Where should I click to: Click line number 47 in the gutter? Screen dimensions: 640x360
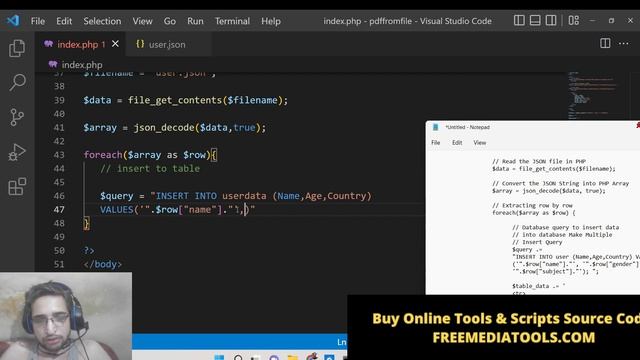(x=59, y=209)
